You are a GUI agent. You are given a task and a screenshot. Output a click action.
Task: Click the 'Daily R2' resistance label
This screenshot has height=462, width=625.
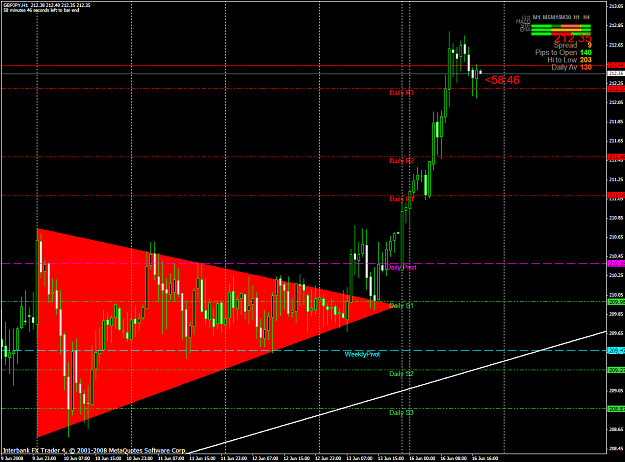[401, 161]
